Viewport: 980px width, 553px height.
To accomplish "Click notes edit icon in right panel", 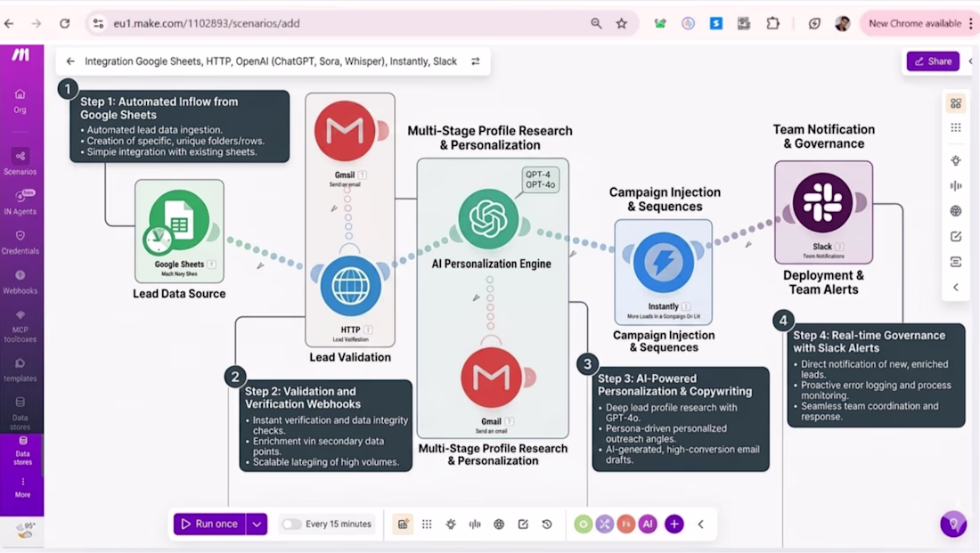I will pyautogui.click(x=956, y=236).
